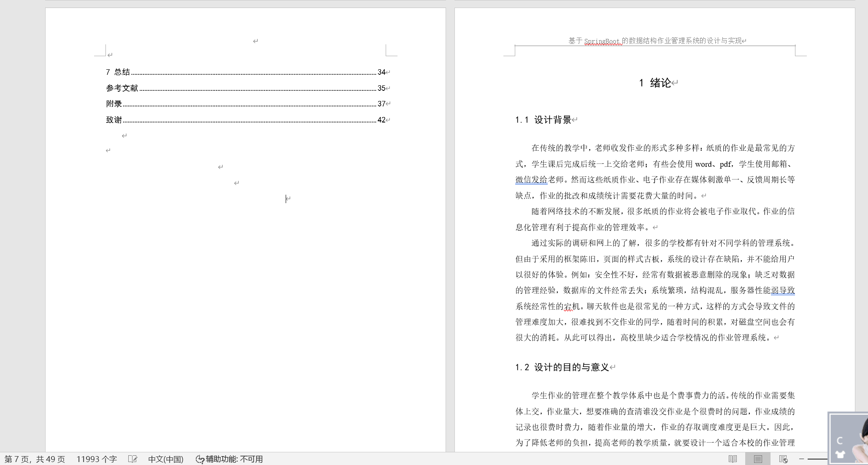Follow the 附录 contents entry
The height and width of the screenshot is (465, 868).
tap(114, 104)
